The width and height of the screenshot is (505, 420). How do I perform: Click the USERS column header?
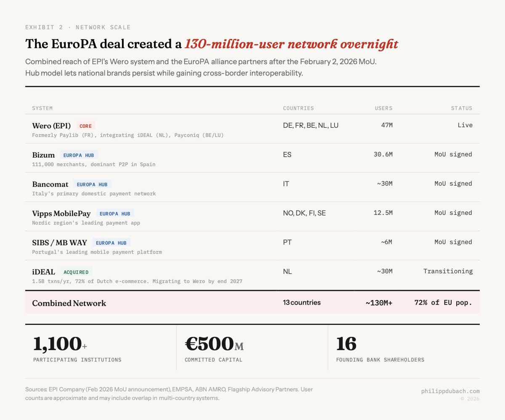coord(383,108)
